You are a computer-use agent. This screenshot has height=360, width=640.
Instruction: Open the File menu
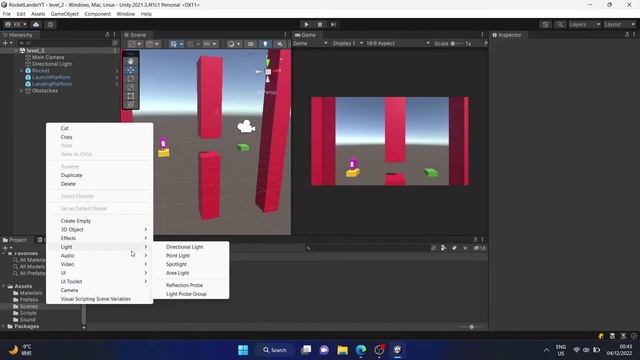(x=7, y=14)
